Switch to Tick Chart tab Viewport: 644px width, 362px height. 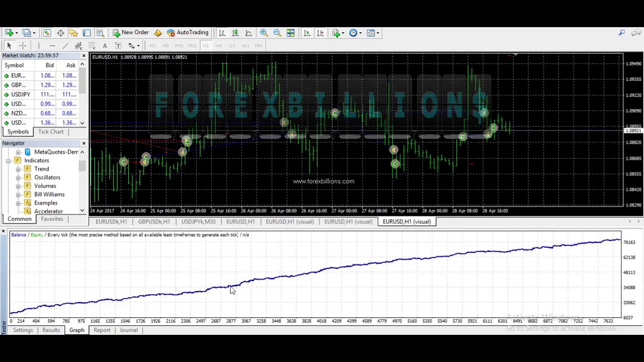click(x=51, y=132)
